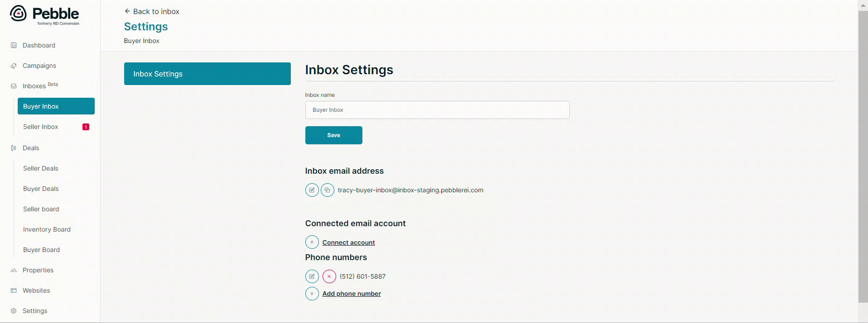Save the inbox name
The width and height of the screenshot is (868, 323).
pyautogui.click(x=334, y=135)
